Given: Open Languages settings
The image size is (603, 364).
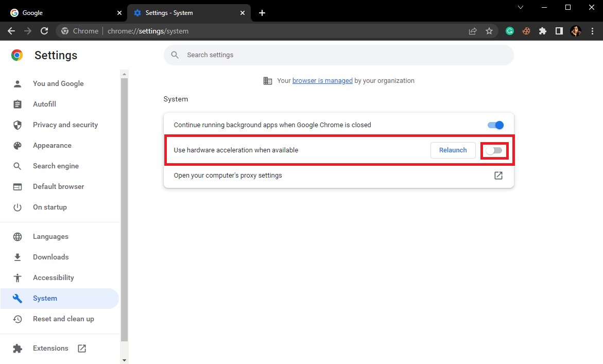Looking at the screenshot, I should (x=60, y=237).
